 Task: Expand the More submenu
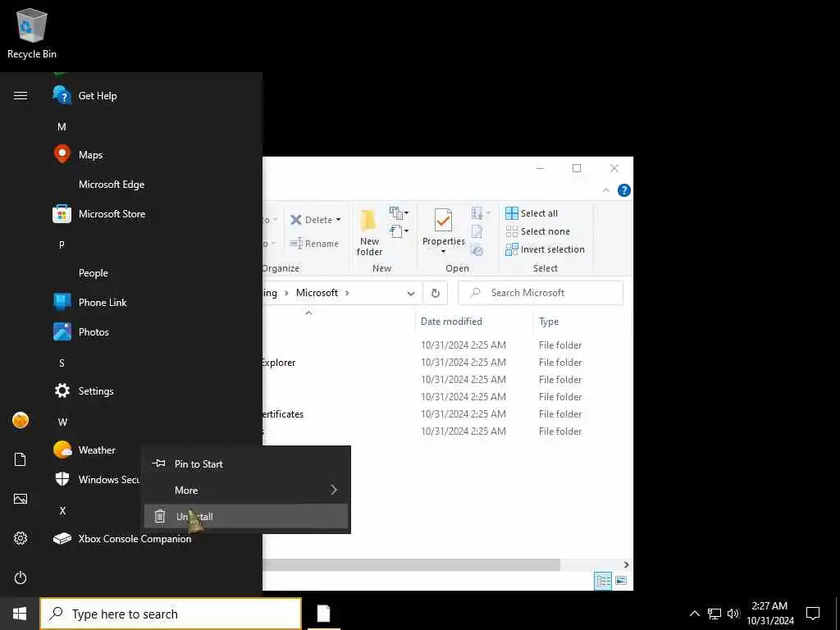pos(246,491)
